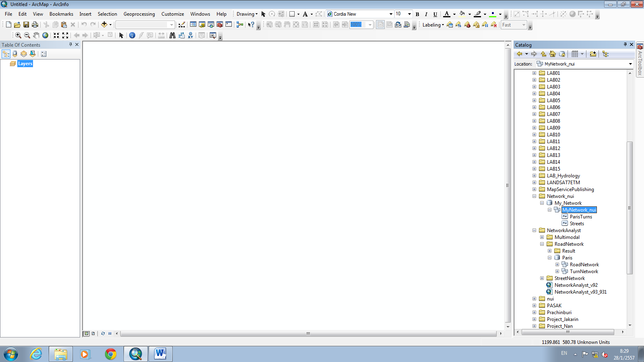Open the Customize menu
The image size is (644, 362).
coord(173,14)
